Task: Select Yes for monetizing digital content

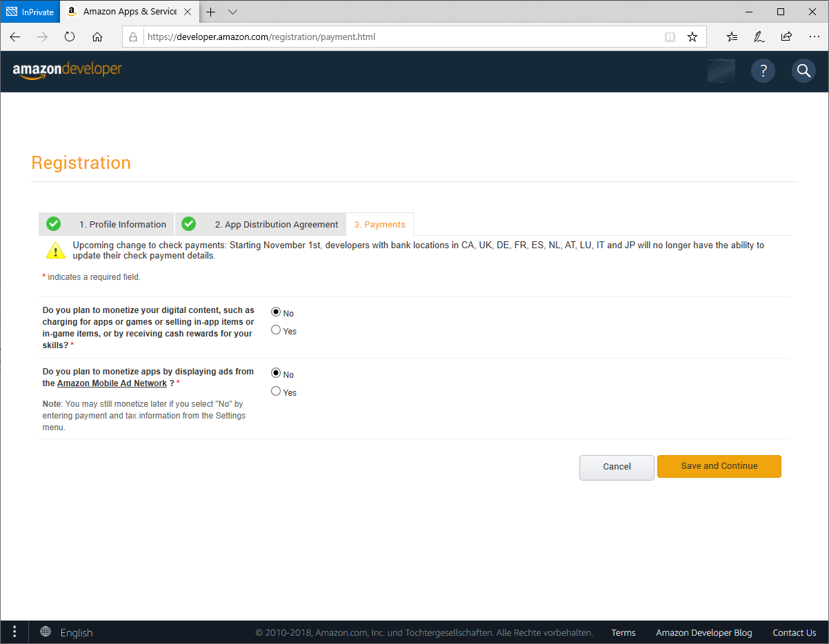Action: [x=276, y=330]
